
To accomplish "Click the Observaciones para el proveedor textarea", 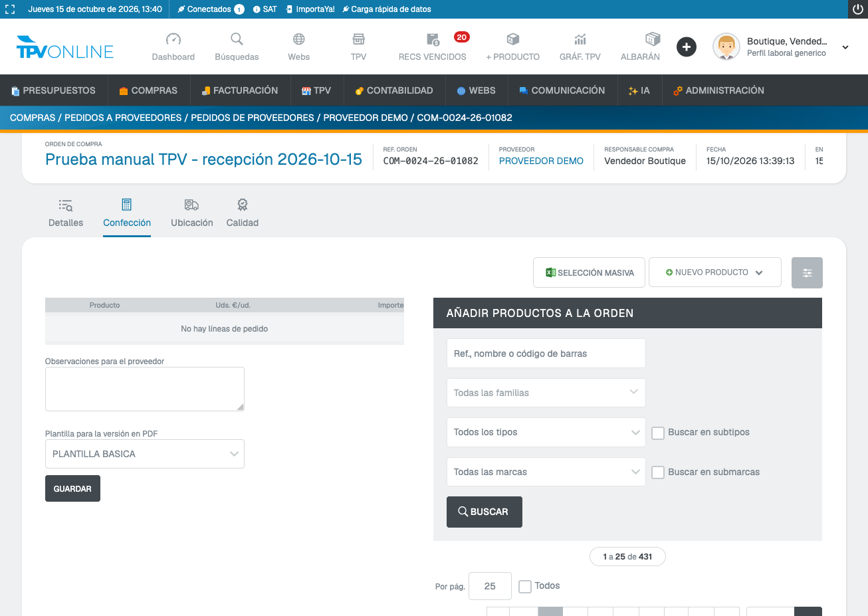I will coord(145,389).
